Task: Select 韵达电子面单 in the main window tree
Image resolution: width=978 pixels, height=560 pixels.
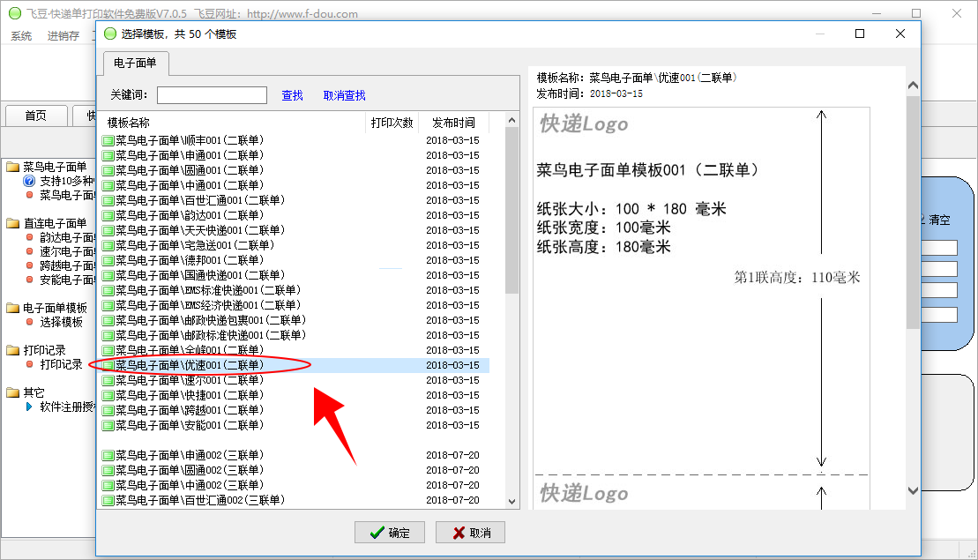Action: [x=67, y=237]
